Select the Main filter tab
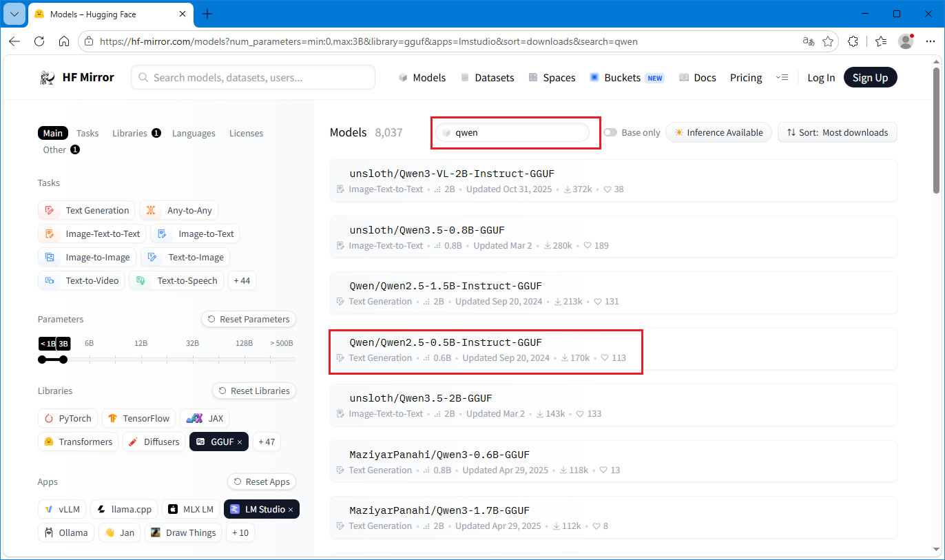Screen dimensions: 945x560 pos(53,133)
